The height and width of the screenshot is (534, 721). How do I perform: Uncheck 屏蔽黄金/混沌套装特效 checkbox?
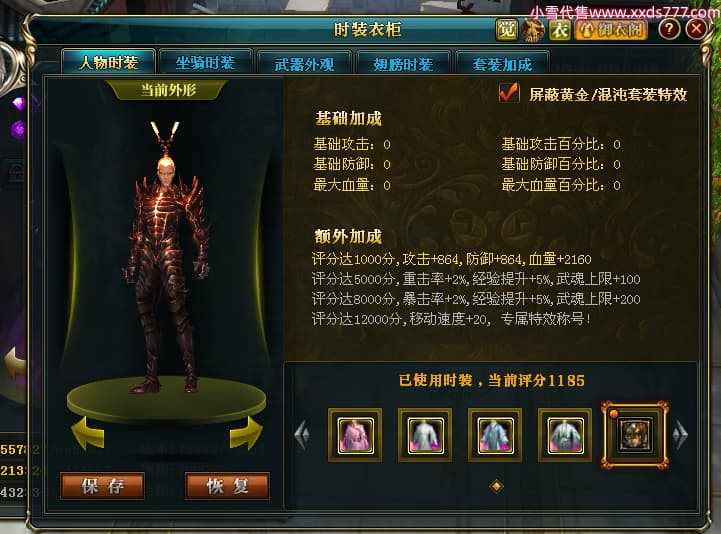[509, 92]
